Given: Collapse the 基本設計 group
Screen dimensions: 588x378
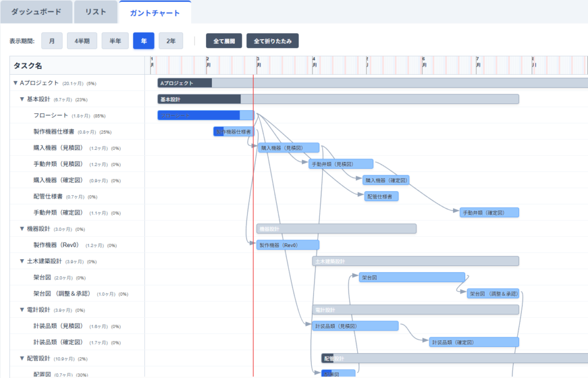Looking at the screenshot, I should point(22,99).
